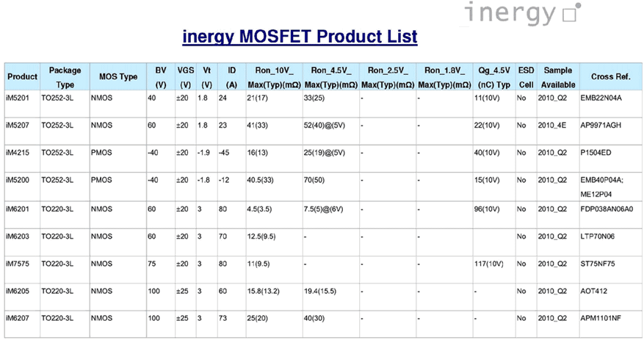This screenshot has width=644, height=340.
Task: Click ID value -45 for iM4215
Action: coord(224,153)
